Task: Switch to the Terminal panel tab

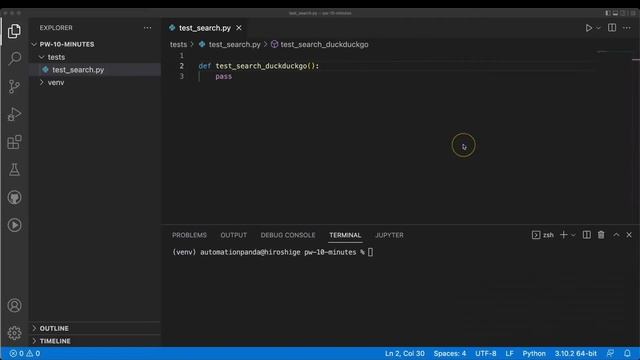Action: 345,235
